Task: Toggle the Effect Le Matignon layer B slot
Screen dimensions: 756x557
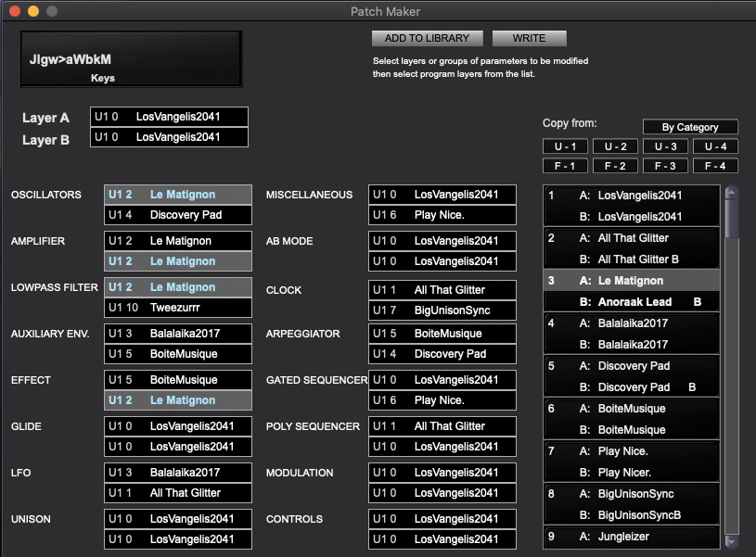Action: coord(178,400)
